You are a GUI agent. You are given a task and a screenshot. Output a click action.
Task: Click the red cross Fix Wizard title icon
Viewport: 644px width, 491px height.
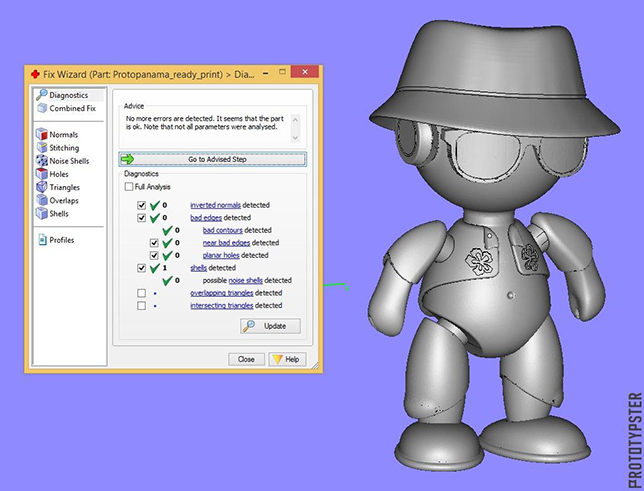35,74
